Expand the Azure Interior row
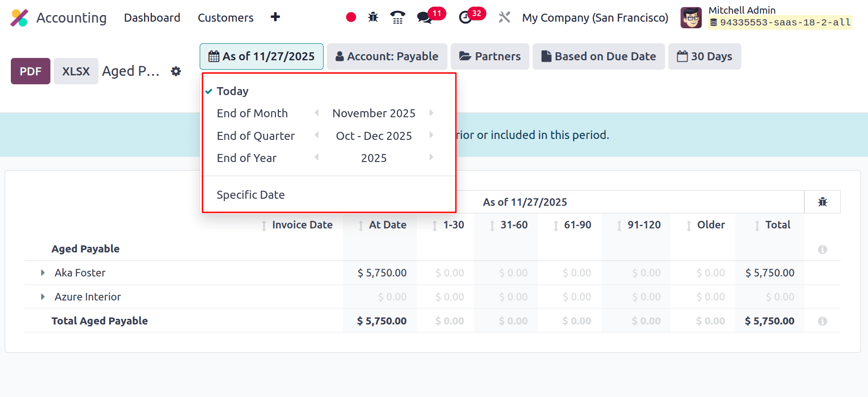This screenshot has height=397, width=868. (43, 297)
